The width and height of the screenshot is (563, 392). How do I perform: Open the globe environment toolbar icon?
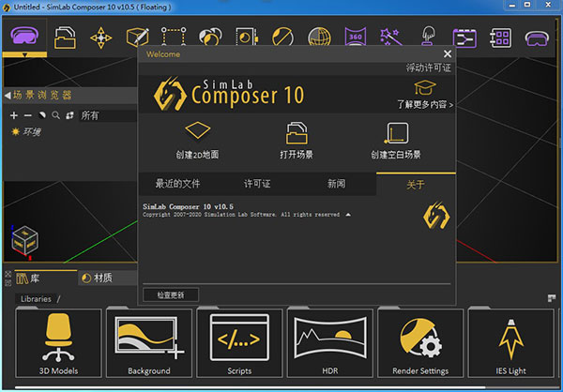tap(319, 37)
